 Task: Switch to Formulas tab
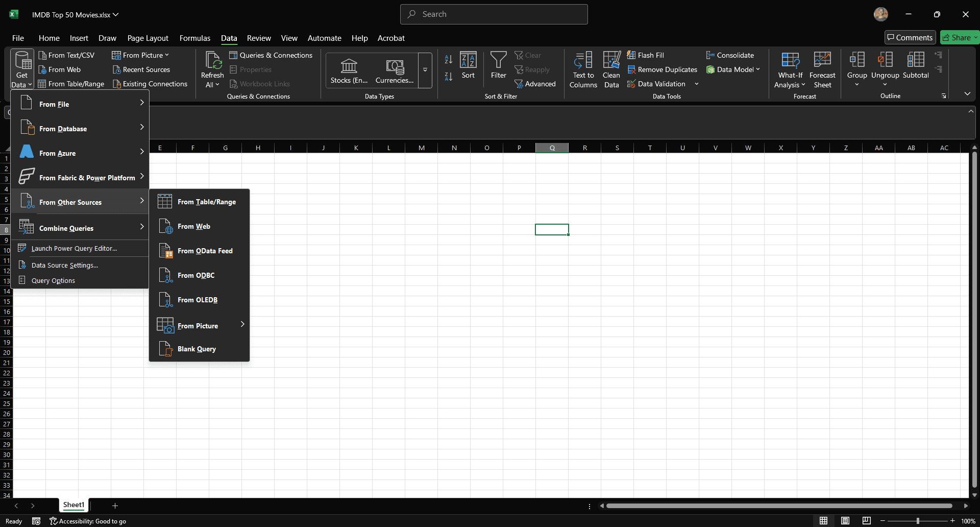[194, 38]
